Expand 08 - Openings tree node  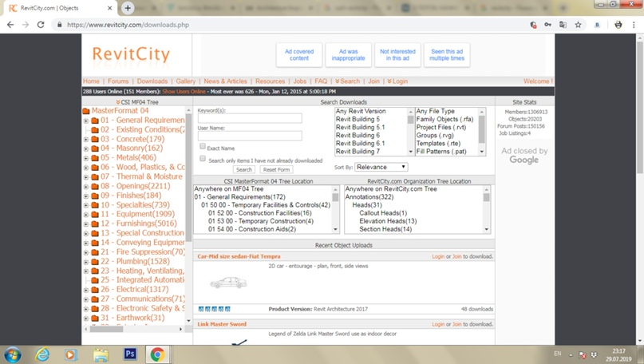[86, 187]
